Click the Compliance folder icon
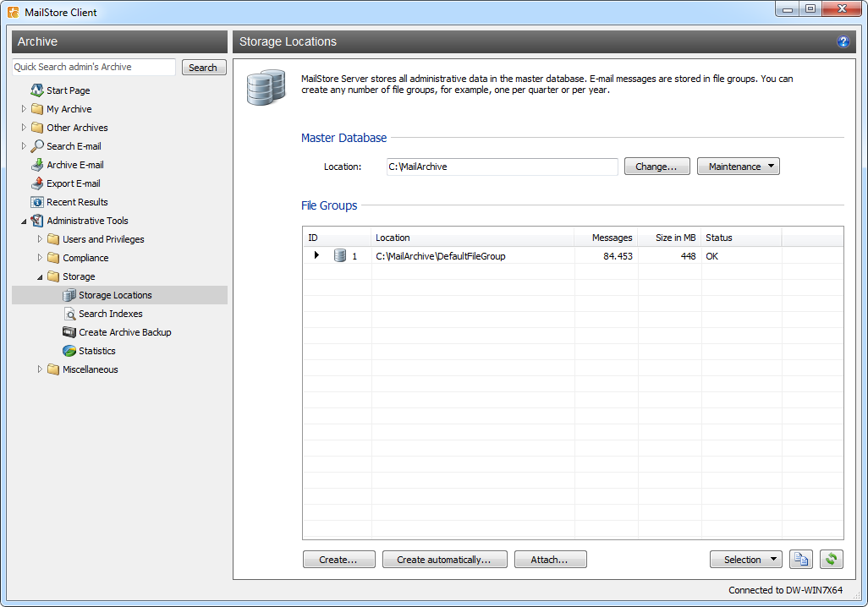This screenshot has width=868, height=607. [x=53, y=258]
